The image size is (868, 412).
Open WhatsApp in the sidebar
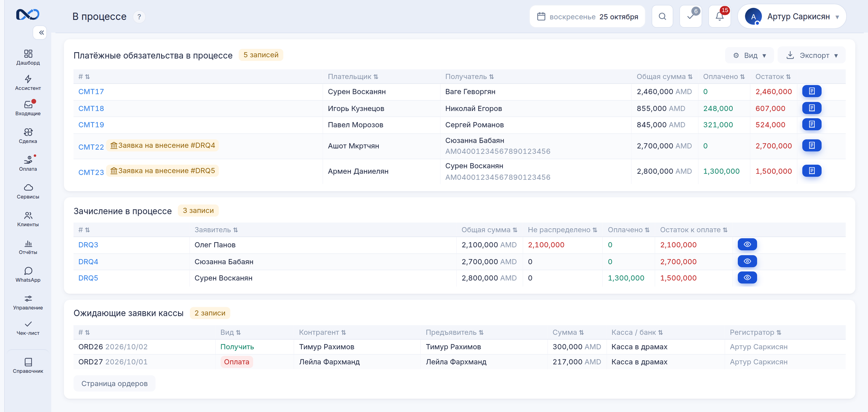pyautogui.click(x=28, y=275)
